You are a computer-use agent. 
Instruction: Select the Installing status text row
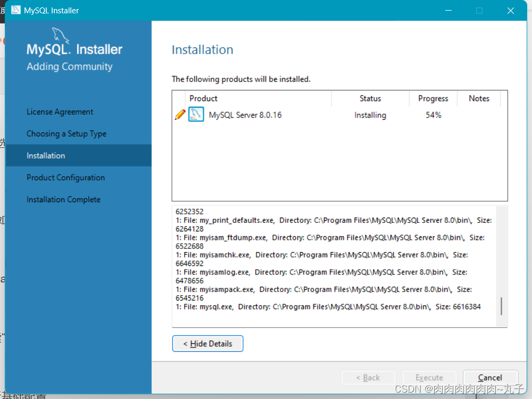[370, 114]
